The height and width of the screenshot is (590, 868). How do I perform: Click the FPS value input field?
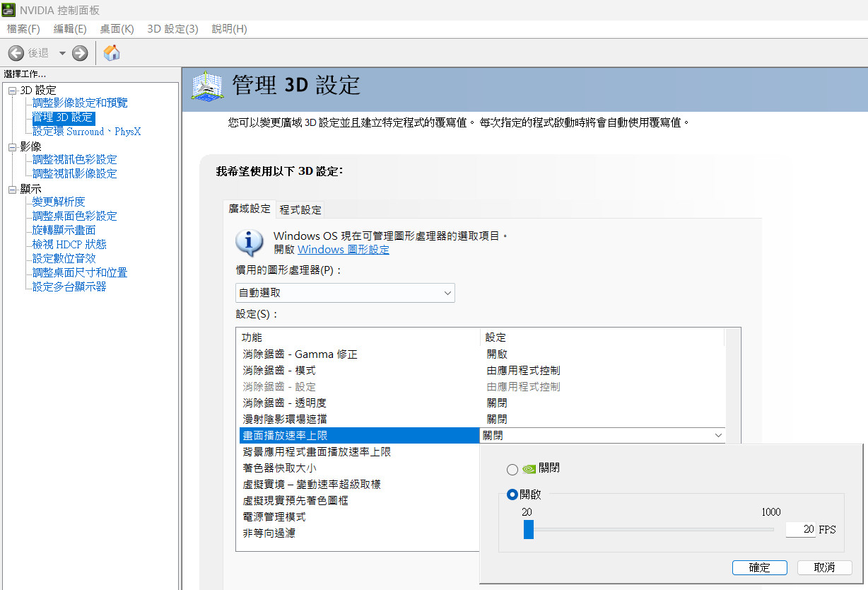(800, 529)
